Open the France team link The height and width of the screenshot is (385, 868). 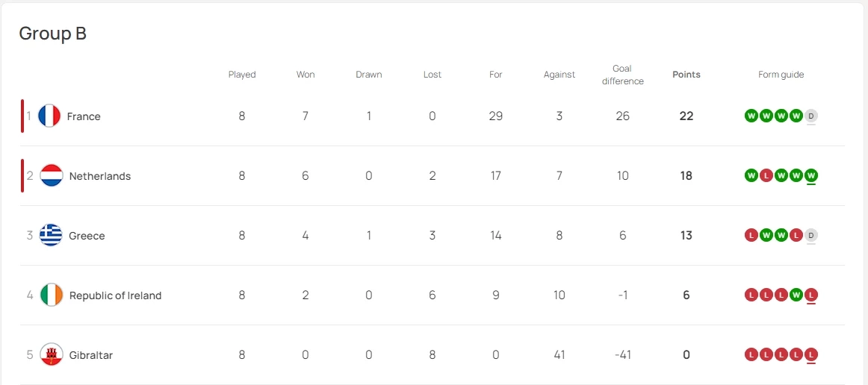[84, 116]
